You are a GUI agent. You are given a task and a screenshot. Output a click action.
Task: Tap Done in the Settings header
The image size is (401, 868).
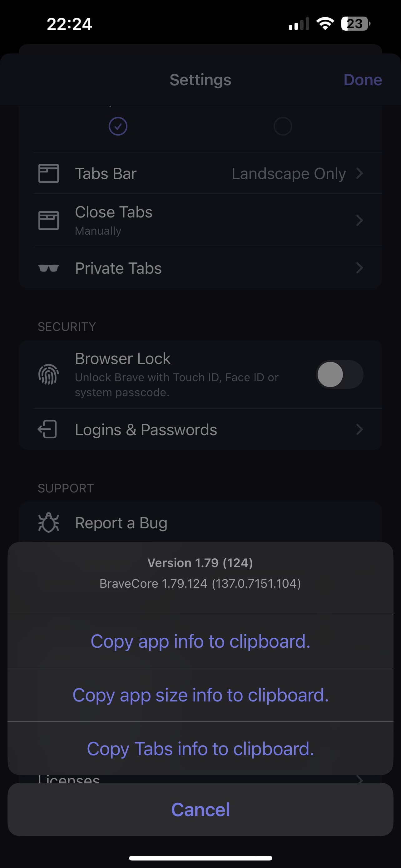pyautogui.click(x=363, y=80)
